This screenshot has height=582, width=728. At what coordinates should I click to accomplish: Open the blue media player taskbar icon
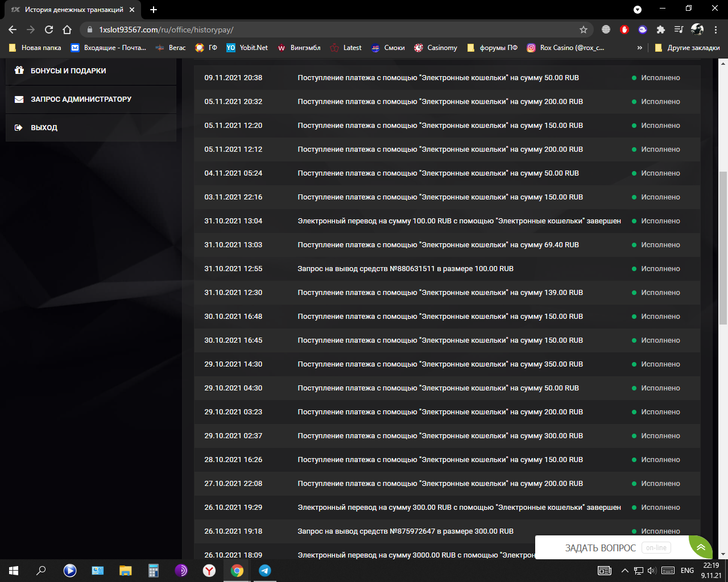[x=70, y=571]
